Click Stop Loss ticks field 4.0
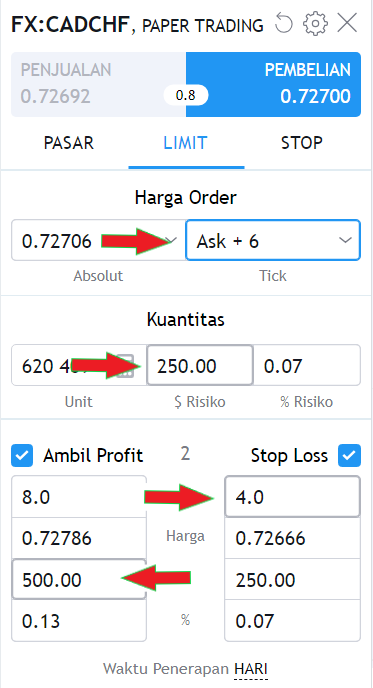Image resolution: width=373 pixels, height=688 pixels. 292,497
